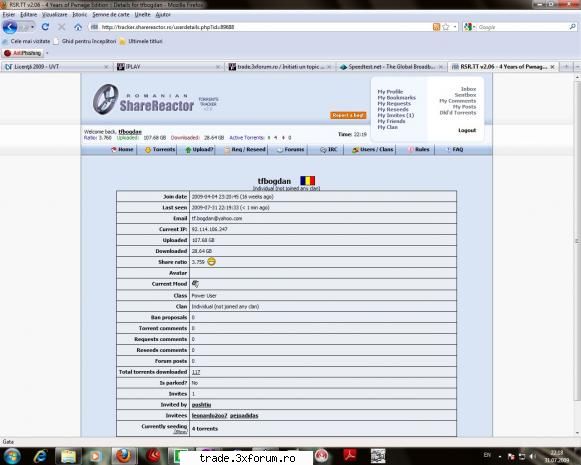Click the Firefox back arrow button
Viewport: 581px width, 465px height.
[10, 27]
